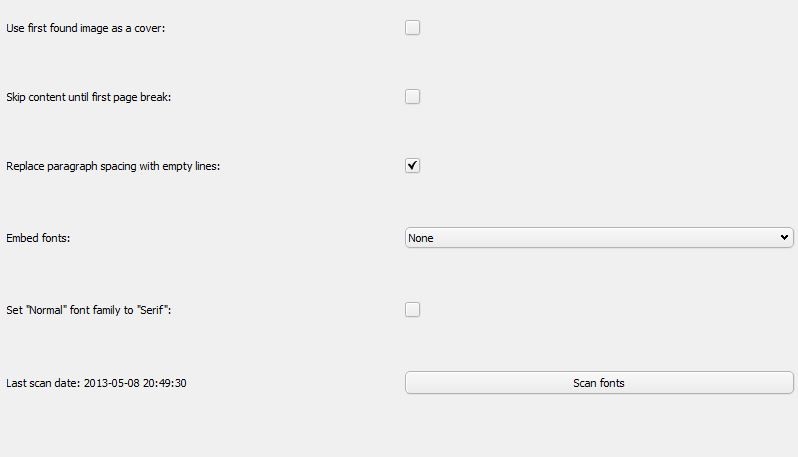Image resolution: width=798 pixels, height=457 pixels.
Task: Open the Embed fonts dropdown
Action: pos(598,238)
